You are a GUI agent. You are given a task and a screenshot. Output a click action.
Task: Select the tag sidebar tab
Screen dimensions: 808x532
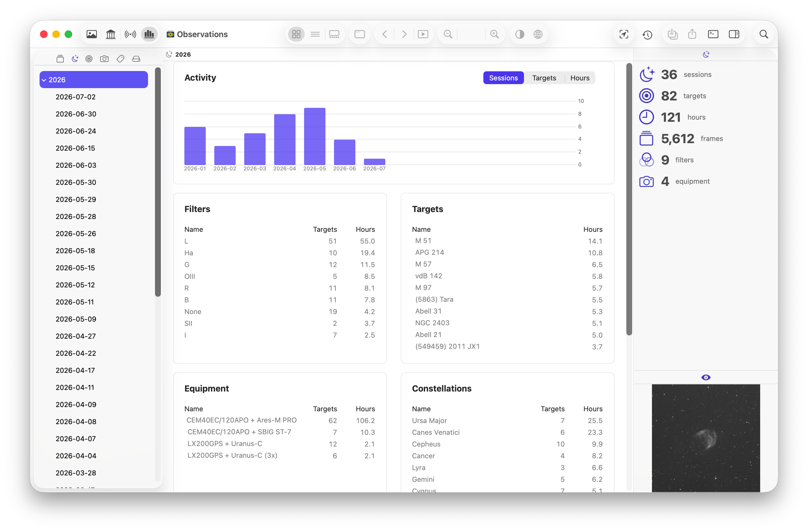[121, 59]
